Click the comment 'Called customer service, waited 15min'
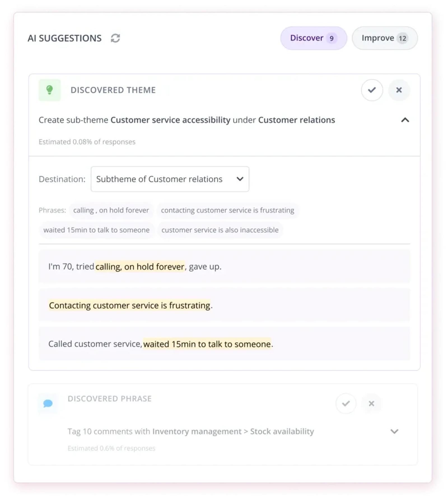Screen dimensions: 448x500 coord(224,344)
